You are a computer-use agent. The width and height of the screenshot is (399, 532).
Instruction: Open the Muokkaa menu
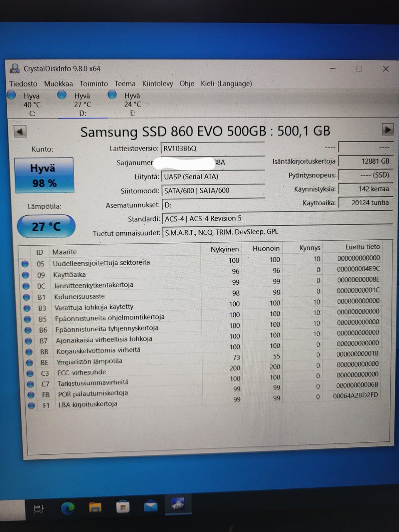point(58,84)
